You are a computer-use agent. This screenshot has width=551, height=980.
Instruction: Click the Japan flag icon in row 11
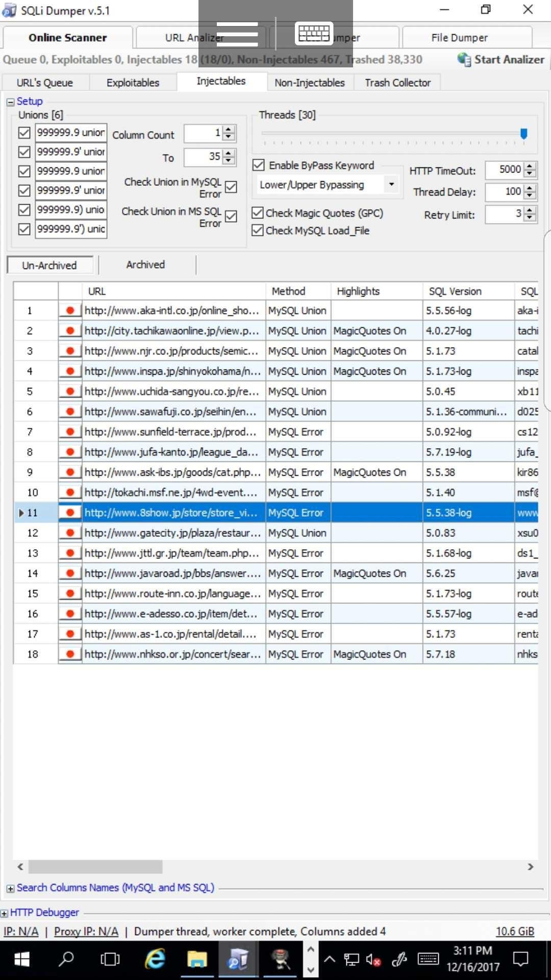(x=70, y=512)
